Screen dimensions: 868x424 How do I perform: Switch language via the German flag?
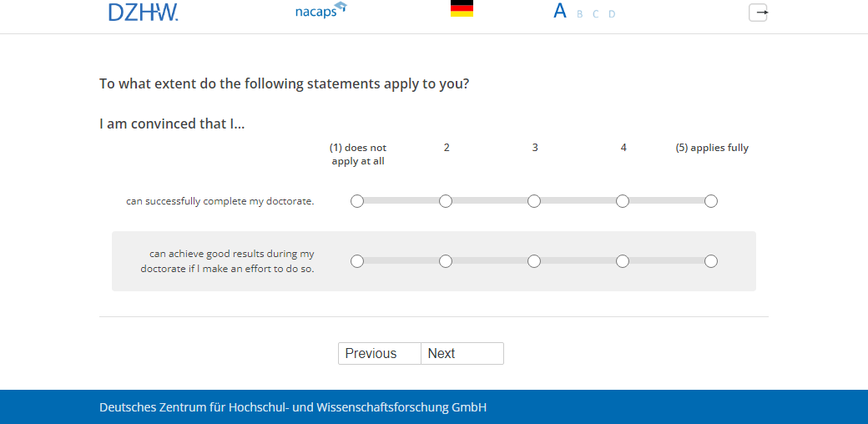point(462,9)
